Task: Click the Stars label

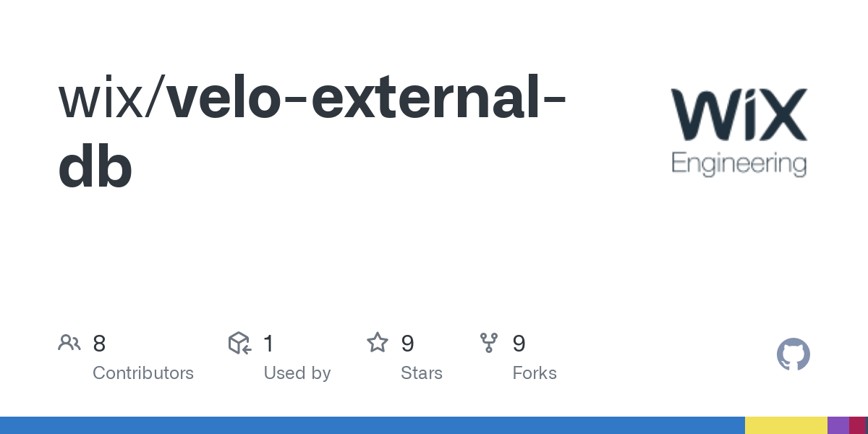Action: 422,373
